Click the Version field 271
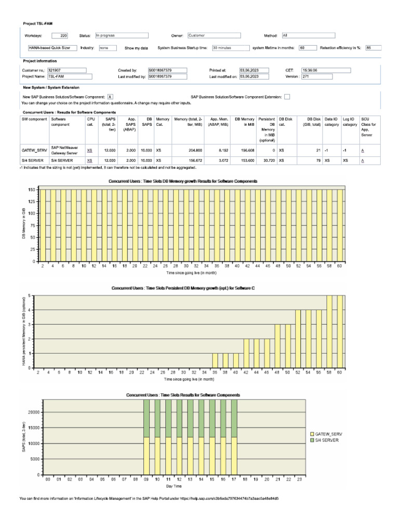The image size is (399, 532). coord(317,76)
